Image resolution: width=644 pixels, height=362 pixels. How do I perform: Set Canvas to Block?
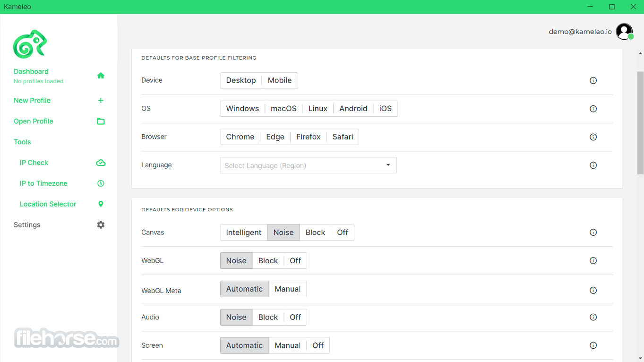pos(315,233)
